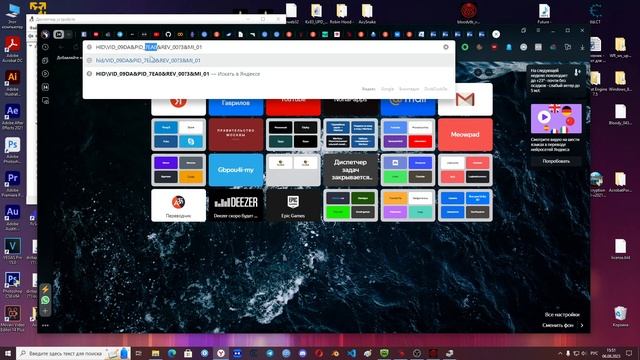Open the Этот компьютер desktop icon
The height and width of the screenshot is (360, 640).
click(x=12, y=16)
